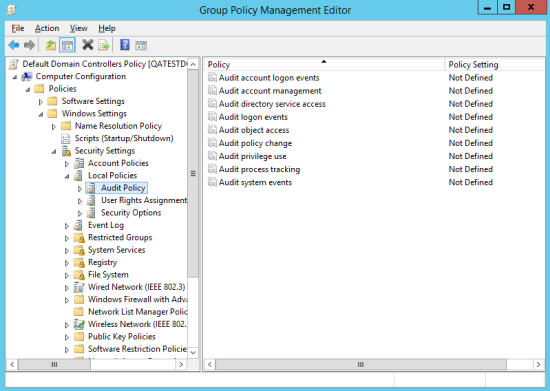Toggle the Show/Hide Action Pane icon
Screen dimensions: 550x391
[141, 45]
